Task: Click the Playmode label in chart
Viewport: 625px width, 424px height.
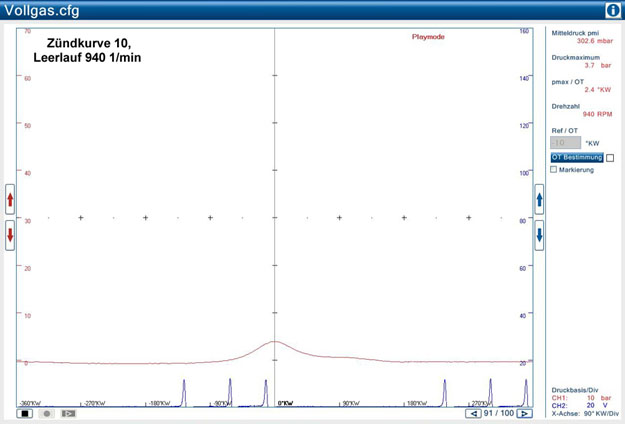Action: coord(428,36)
